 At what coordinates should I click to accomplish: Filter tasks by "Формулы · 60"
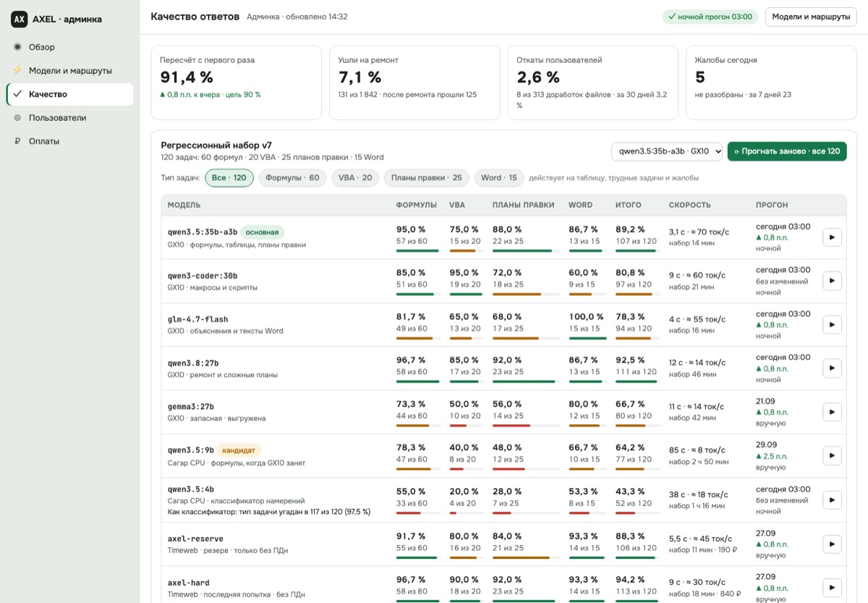click(292, 178)
